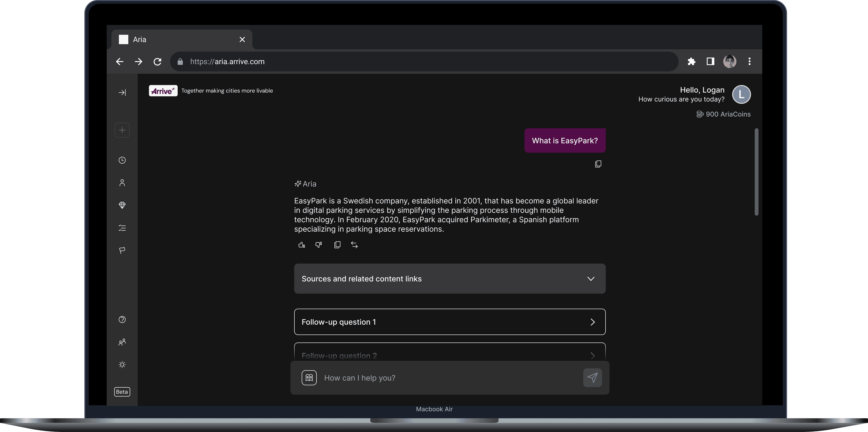Expand the left sidebar with arrow icon
Image resolution: width=868 pixels, height=432 pixels.
pos(122,93)
